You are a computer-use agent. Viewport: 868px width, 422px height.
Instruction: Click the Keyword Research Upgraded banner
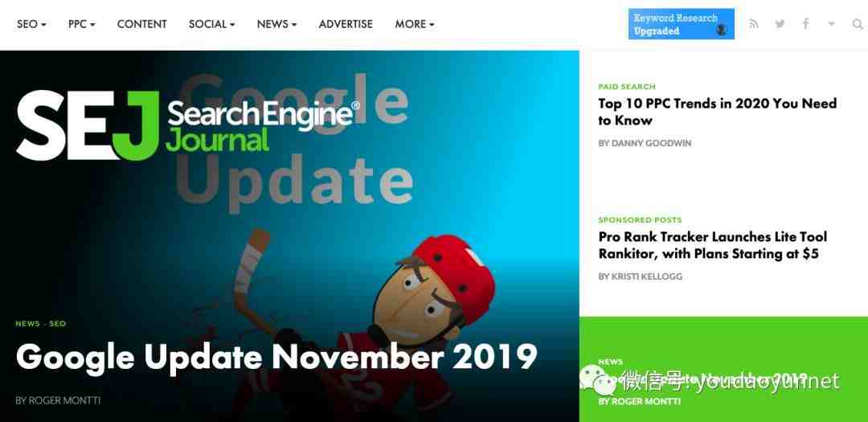click(682, 24)
